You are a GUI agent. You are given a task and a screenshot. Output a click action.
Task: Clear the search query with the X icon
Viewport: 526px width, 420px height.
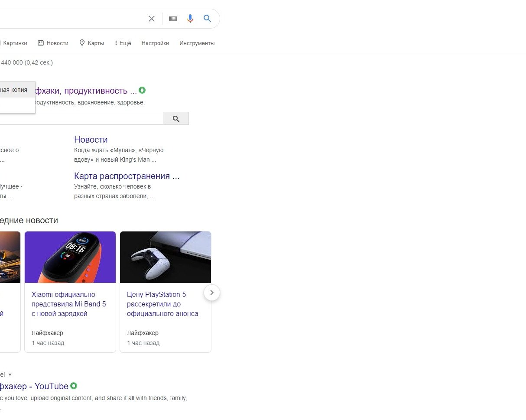[x=152, y=19]
